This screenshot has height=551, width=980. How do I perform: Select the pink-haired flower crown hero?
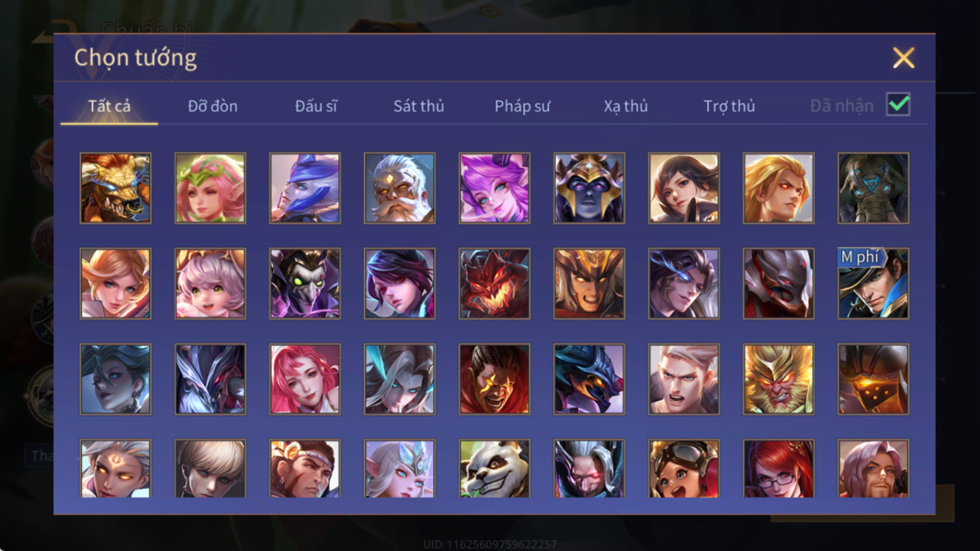(x=210, y=188)
